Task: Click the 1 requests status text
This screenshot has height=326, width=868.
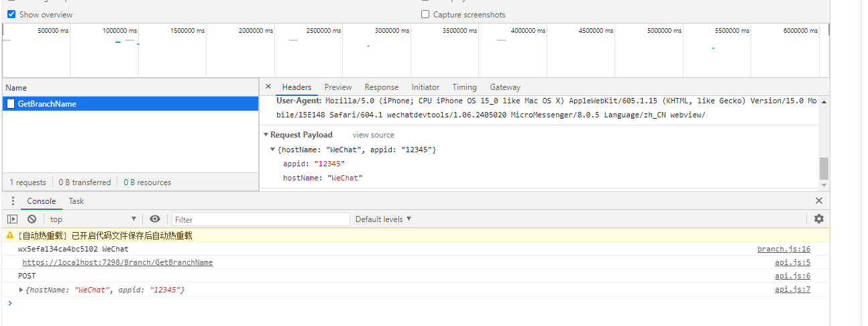Action: point(28,182)
